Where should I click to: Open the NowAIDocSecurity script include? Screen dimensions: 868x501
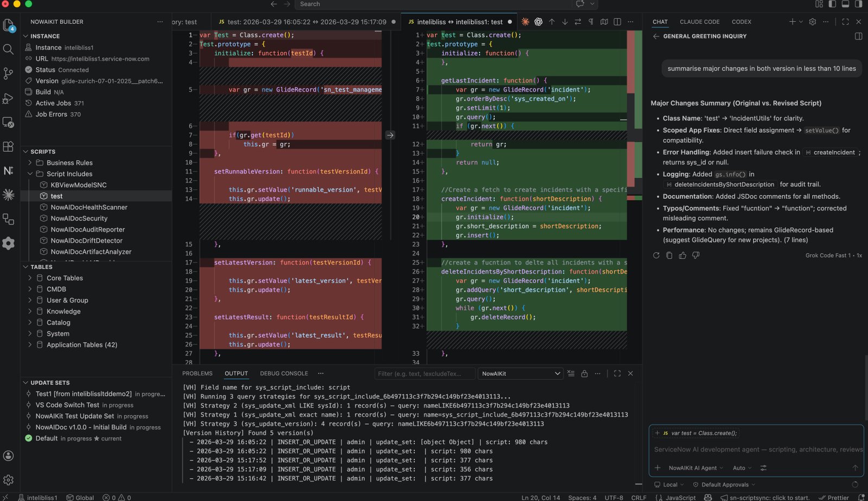[x=79, y=219]
